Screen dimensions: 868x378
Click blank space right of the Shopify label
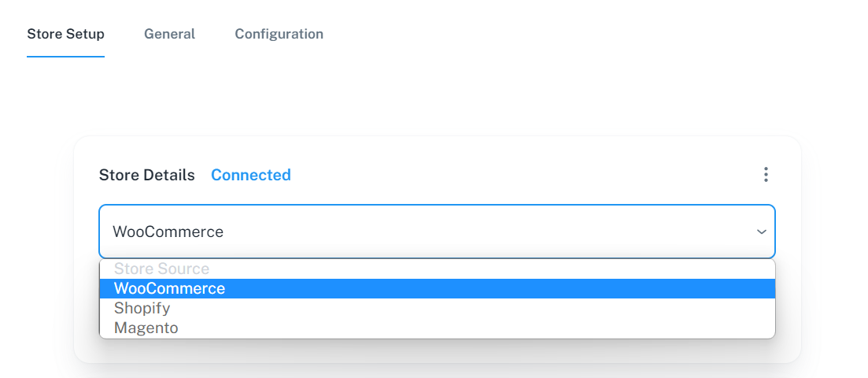(472, 308)
